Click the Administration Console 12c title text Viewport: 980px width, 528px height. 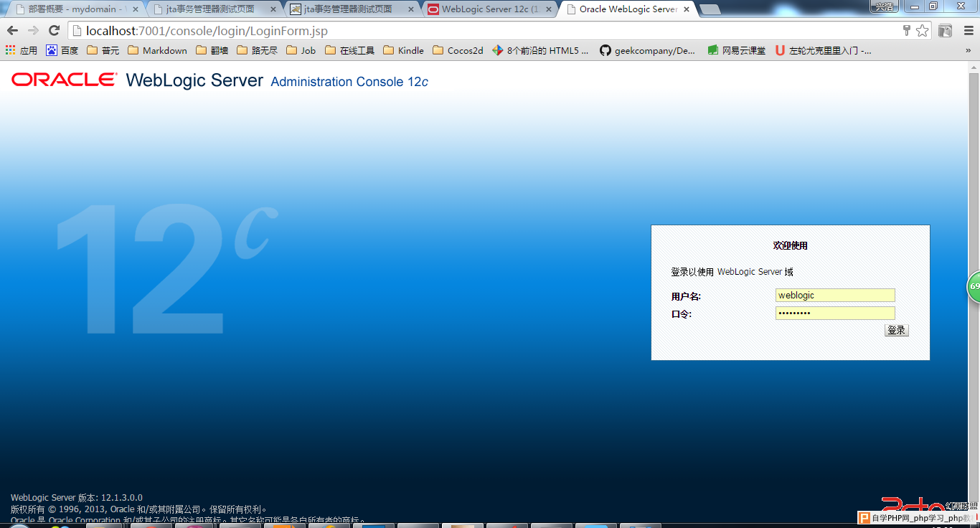(349, 82)
